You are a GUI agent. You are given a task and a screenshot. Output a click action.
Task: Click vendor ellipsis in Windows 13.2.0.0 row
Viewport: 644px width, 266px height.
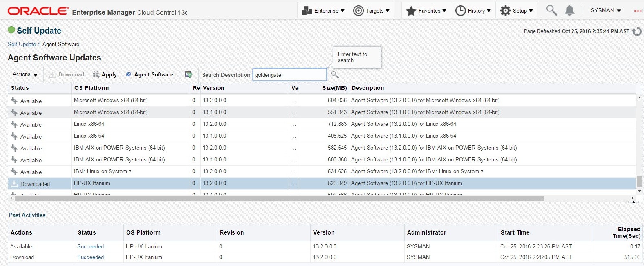294,101
